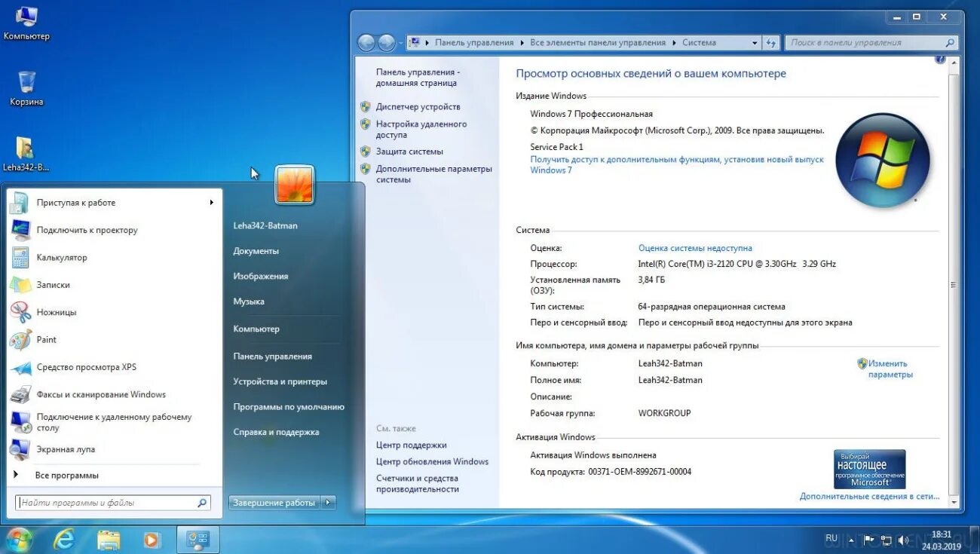Image resolution: width=980 pixels, height=554 pixels.
Task: Click the user account picture in Start menu
Action: tap(295, 185)
